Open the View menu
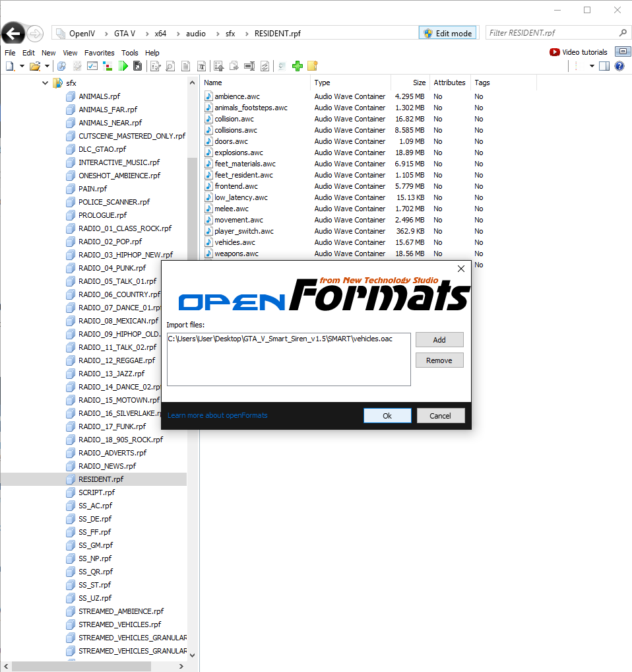This screenshot has width=632, height=672. click(x=70, y=53)
